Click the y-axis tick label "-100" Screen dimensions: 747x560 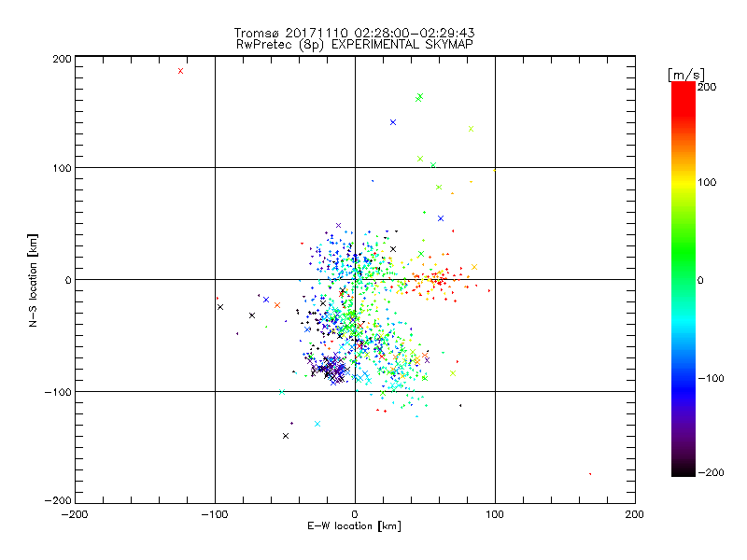pos(58,392)
